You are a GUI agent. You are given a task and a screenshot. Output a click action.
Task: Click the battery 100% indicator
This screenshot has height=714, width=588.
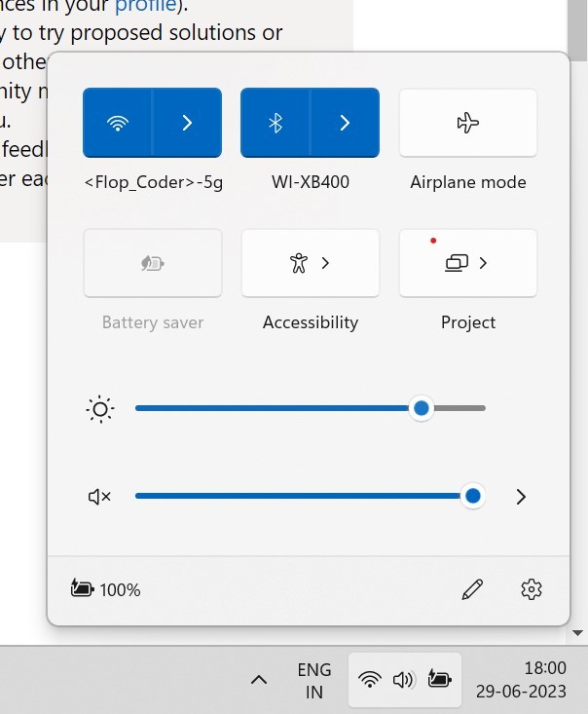point(106,589)
